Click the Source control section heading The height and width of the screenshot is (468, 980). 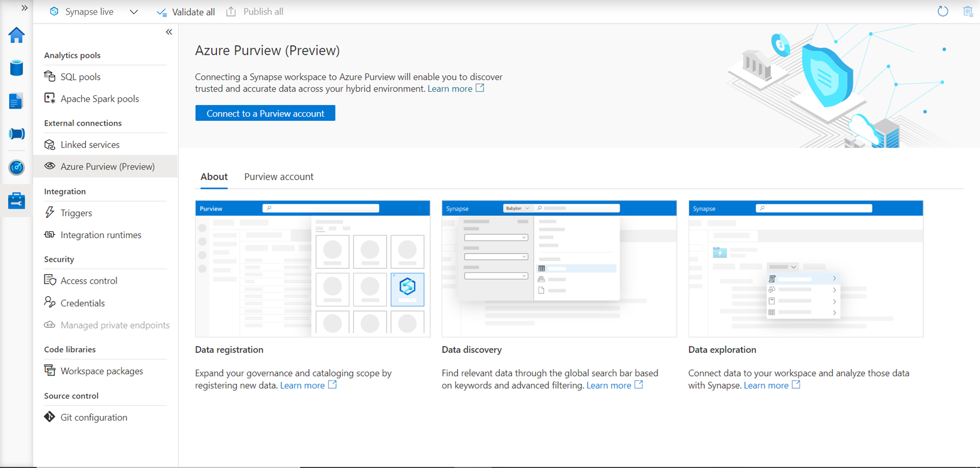pos(71,396)
